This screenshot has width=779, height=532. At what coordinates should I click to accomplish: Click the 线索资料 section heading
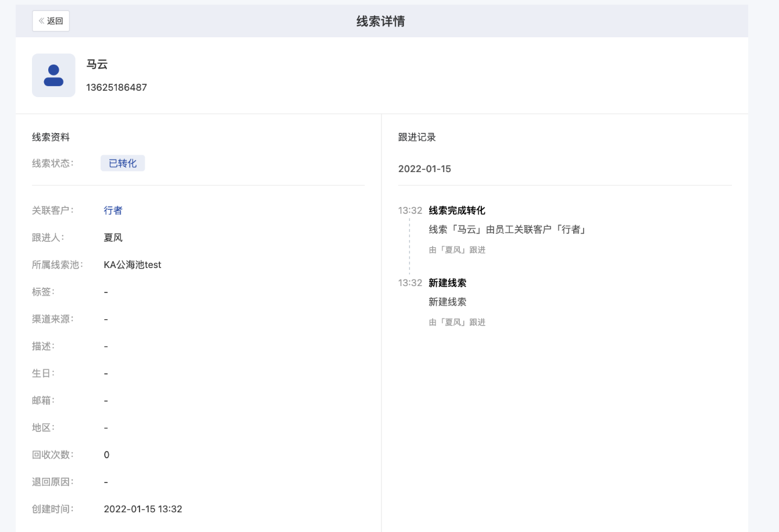pyautogui.click(x=51, y=137)
